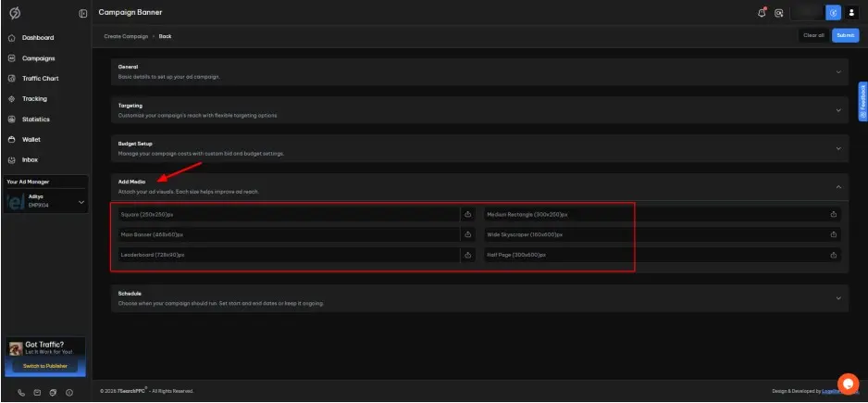Upload image for Wide Skyscraper (160x600) slot

[833, 234]
